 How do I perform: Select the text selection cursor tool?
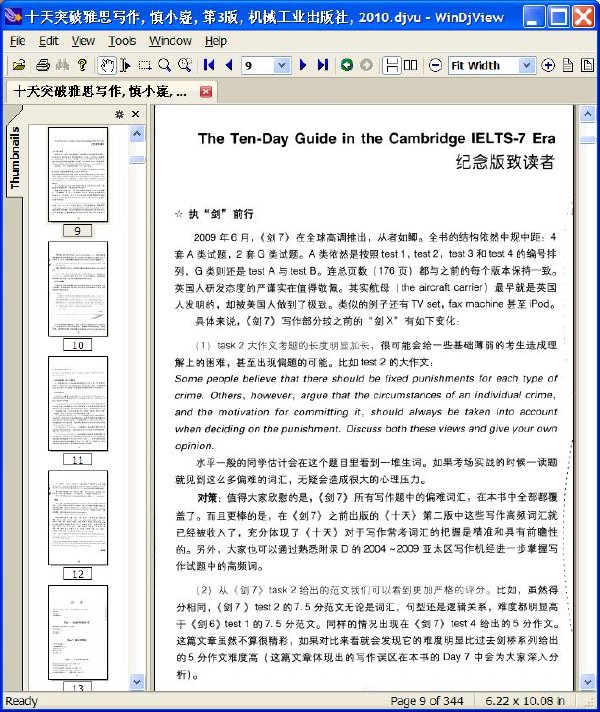tap(126, 65)
